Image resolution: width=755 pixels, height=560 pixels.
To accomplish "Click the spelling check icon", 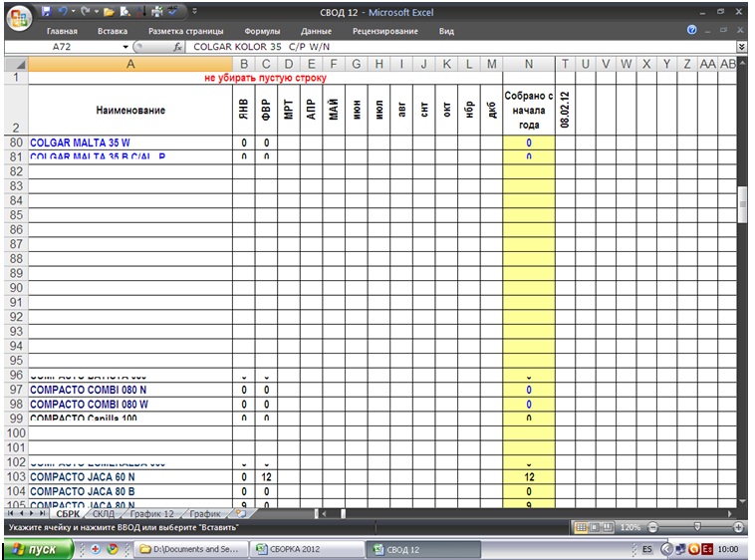I will pos(172,12).
